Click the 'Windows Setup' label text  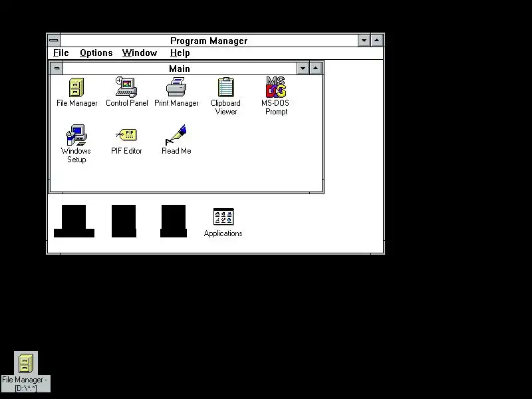click(76, 155)
